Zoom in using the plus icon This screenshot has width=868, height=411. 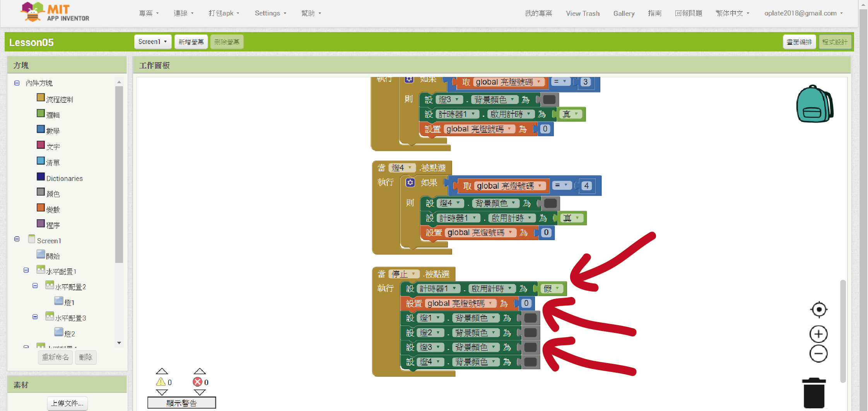click(x=818, y=334)
